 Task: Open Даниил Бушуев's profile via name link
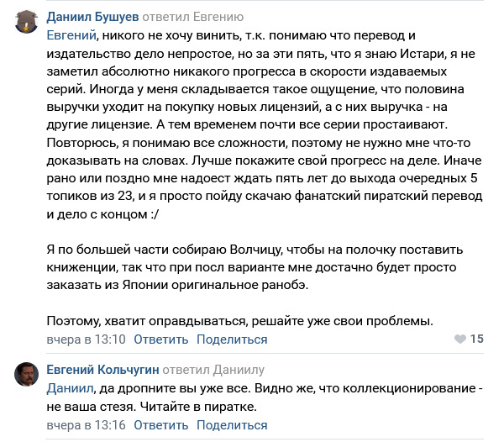coord(92,17)
